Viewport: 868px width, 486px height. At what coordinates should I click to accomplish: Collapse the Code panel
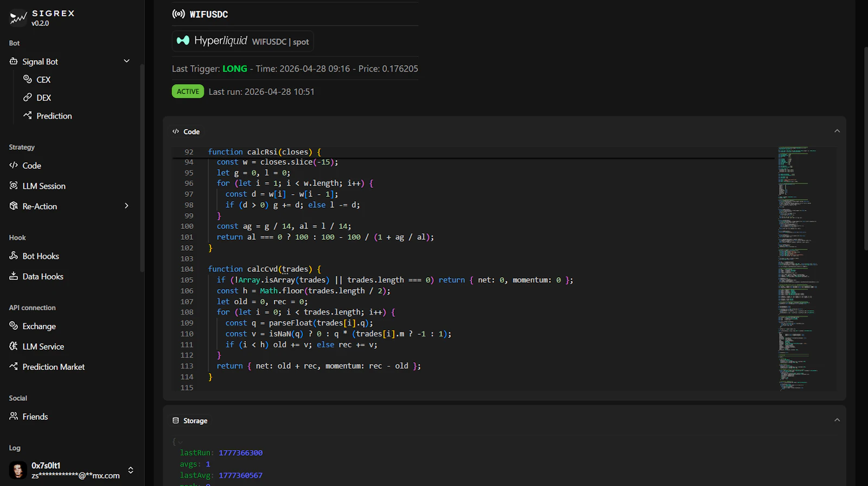(x=837, y=131)
